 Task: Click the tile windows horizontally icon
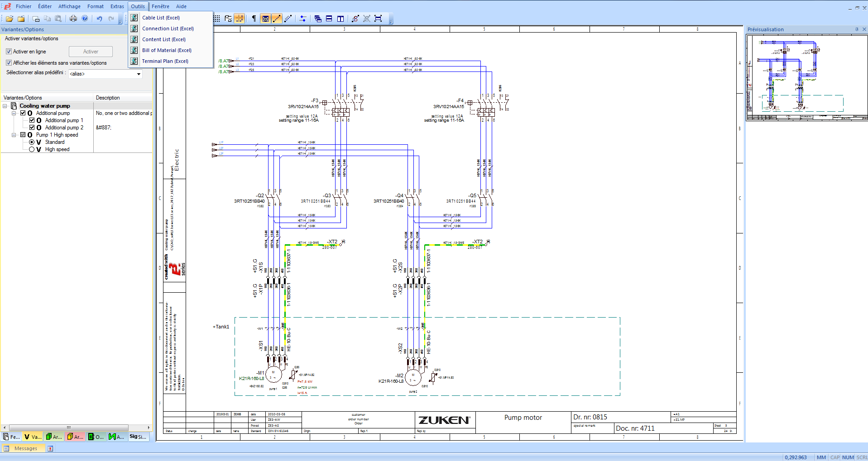tap(329, 19)
